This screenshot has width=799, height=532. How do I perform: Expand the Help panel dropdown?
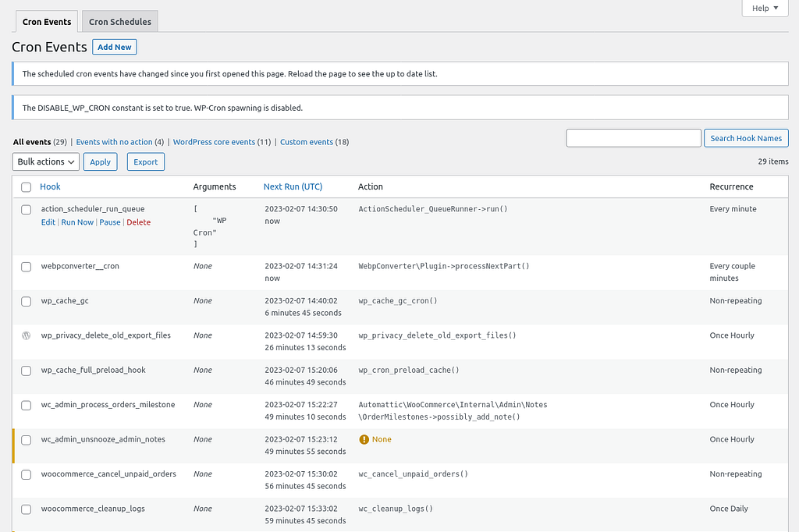click(765, 8)
